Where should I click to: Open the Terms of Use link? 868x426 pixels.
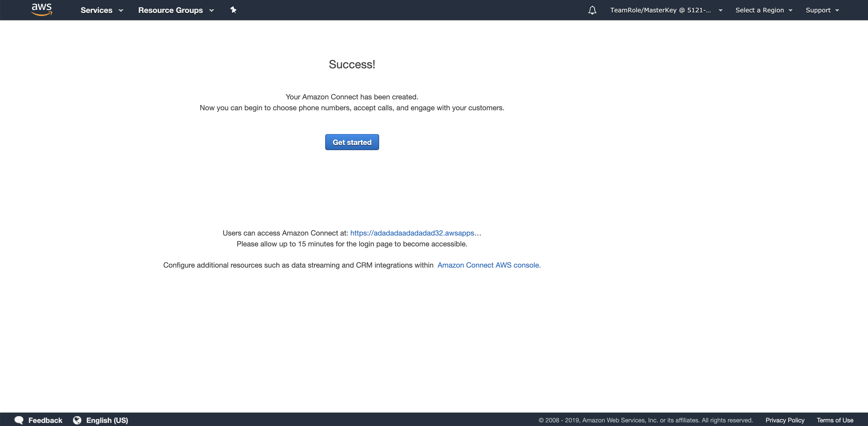click(x=835, y=420)
